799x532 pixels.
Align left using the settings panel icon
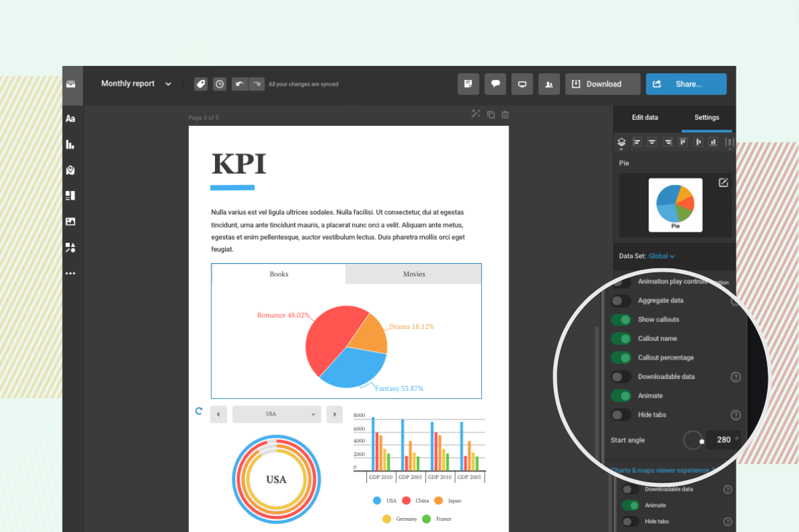(637, 142)
